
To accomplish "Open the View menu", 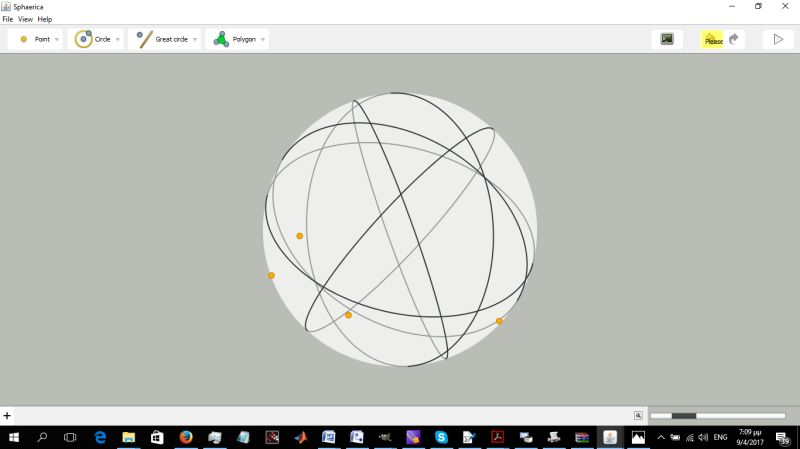I will [x=26, y=19].
